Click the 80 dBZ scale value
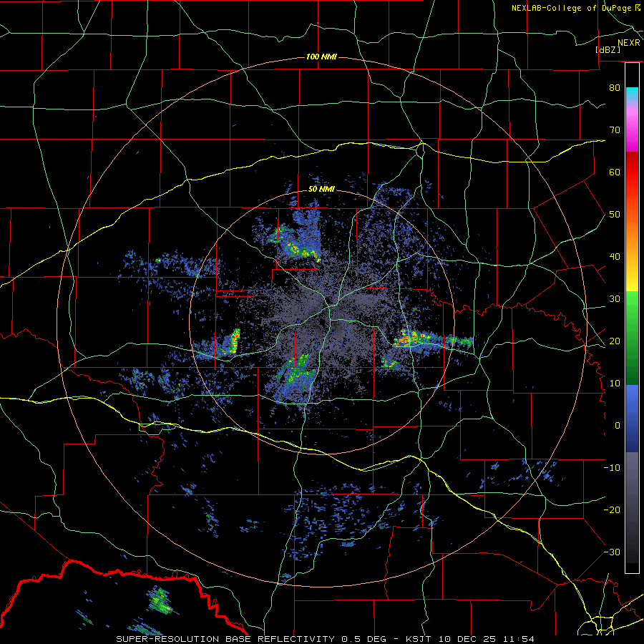 coord(615,87)
